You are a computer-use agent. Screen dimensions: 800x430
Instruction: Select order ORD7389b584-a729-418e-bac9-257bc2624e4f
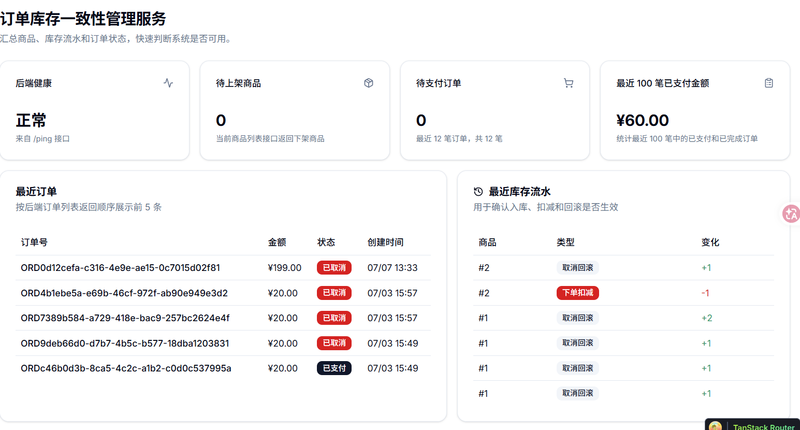point(125,318)
